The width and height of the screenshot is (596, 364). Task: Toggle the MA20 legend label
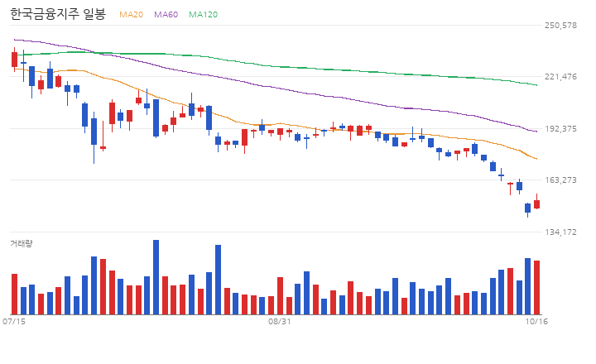131,14
